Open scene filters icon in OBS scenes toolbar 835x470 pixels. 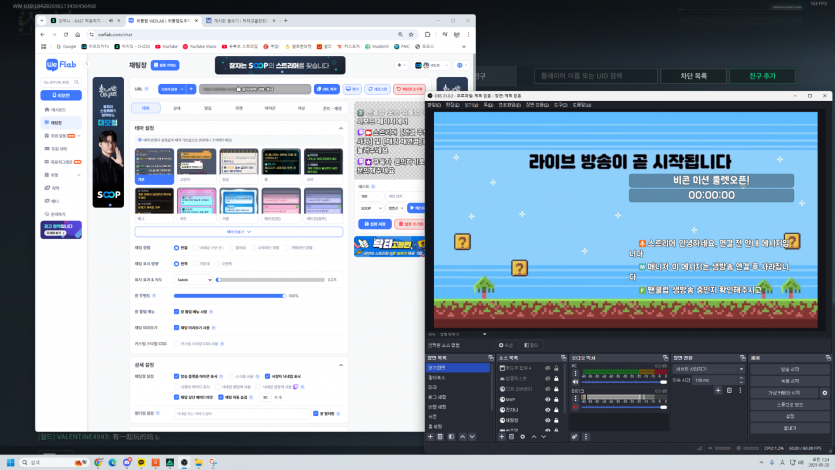tap(451, 436)
